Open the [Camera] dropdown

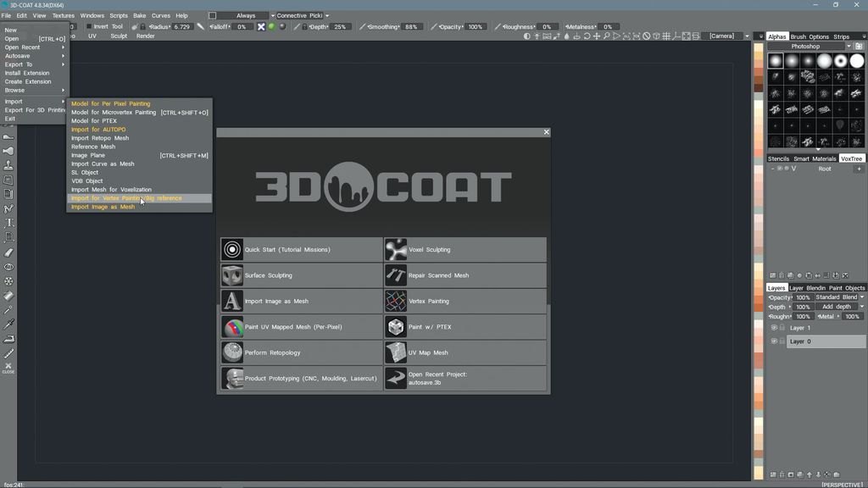tap(722, 36)
